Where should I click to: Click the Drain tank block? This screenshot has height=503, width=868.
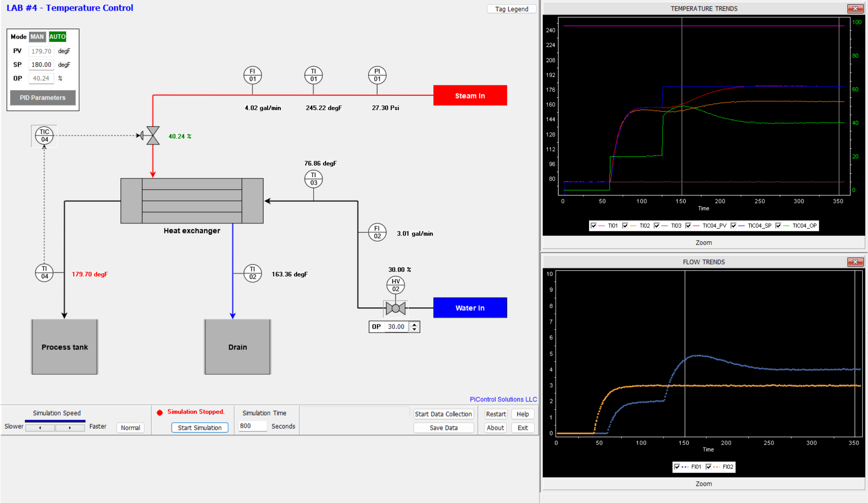[x=238, y=347]
